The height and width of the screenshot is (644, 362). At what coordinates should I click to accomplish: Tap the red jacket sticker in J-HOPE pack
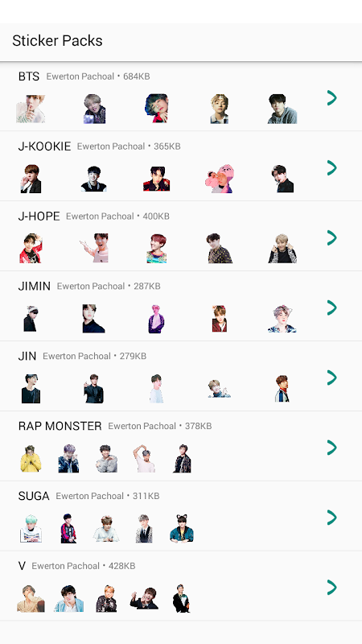[x=31, y=249]
